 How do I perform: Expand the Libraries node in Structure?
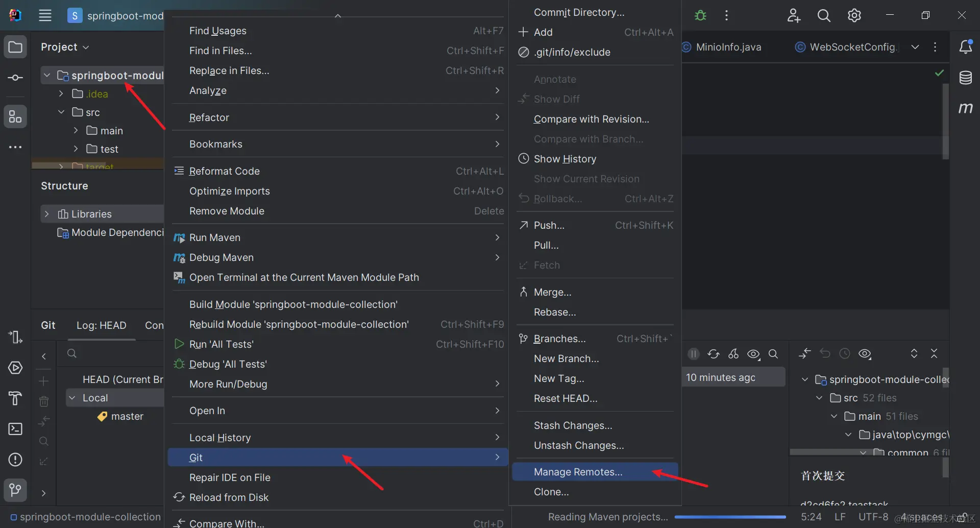click(x=47, y=214)
